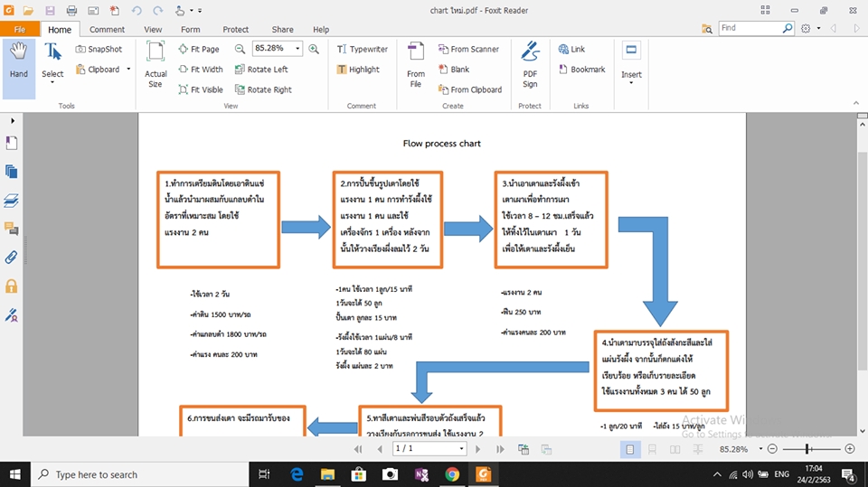868x487 pixels.
Task: Switch to the Form tab
Action: [191, 29]
